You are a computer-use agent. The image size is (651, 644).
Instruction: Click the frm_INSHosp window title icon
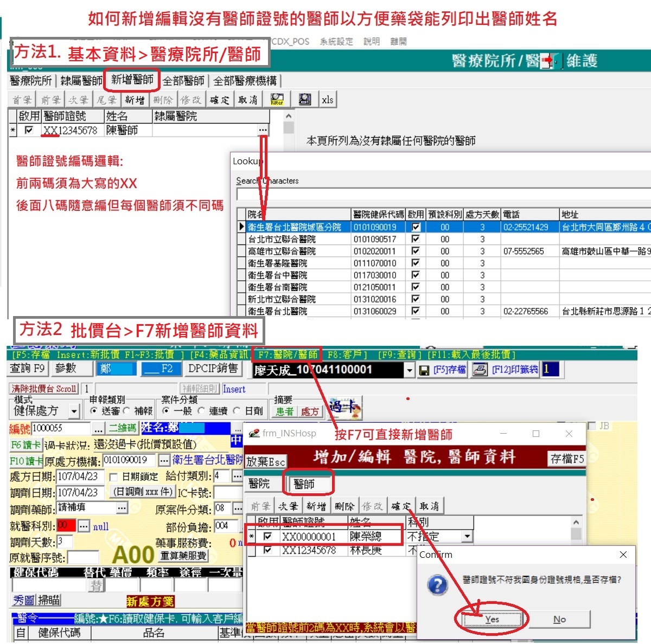(254, 434)
